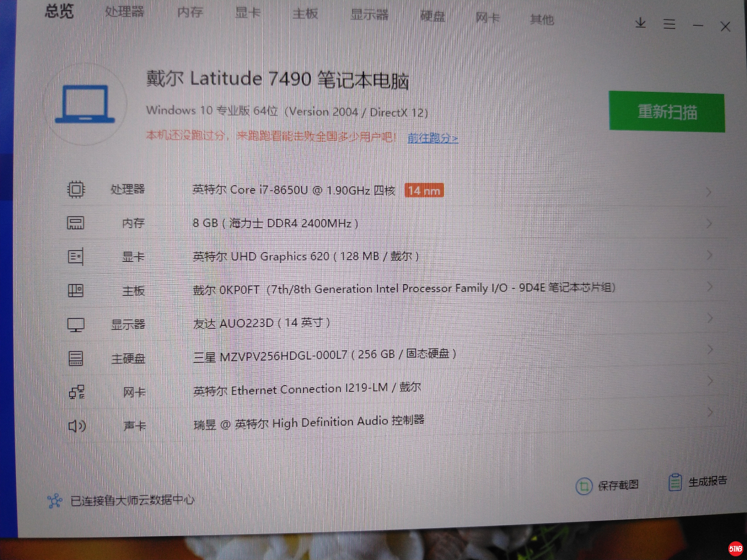Expand the 处理器 row chevron
The image size is (747, 560).
coord(709,193)
